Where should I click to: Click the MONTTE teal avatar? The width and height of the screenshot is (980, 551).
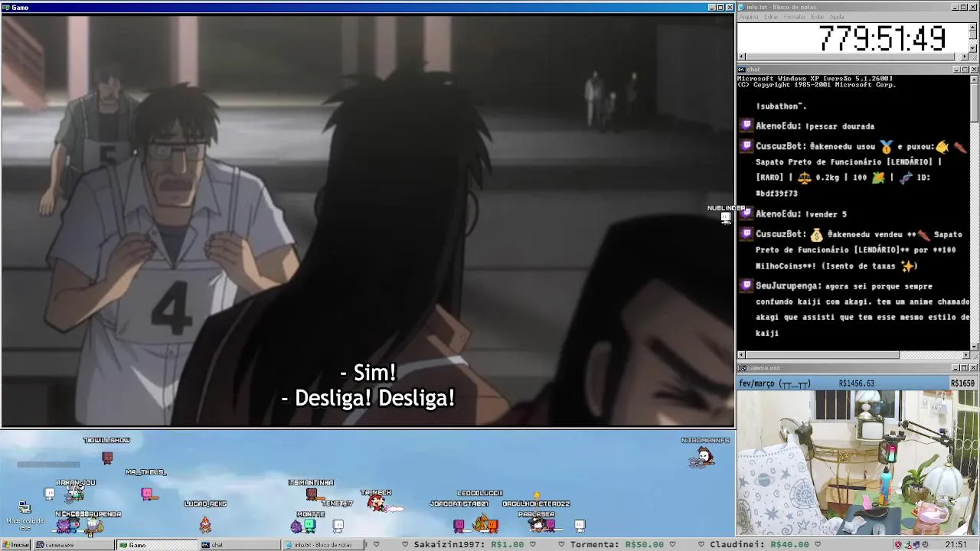(309, 525)
